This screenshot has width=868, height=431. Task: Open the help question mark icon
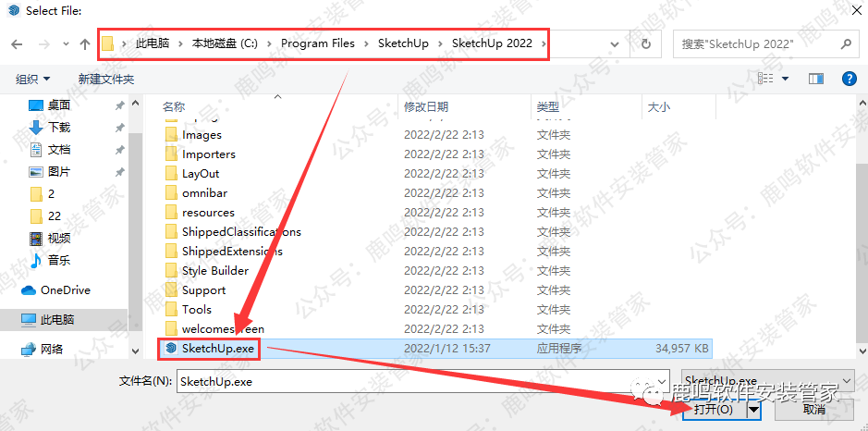pyautogui.click(x=849, y=80)
